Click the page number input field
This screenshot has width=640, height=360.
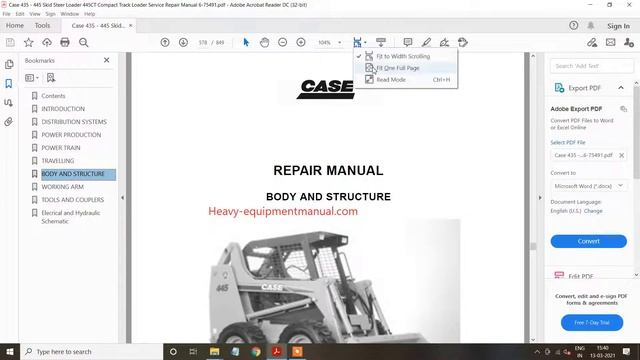coord(203,42)
